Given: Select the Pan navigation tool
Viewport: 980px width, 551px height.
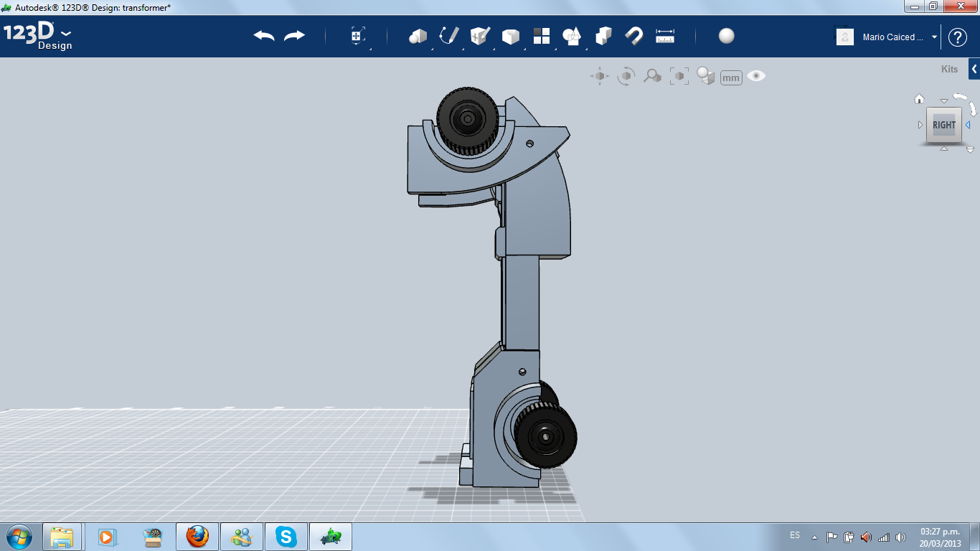Looking at the screenshot, I should tap(600, 76).
